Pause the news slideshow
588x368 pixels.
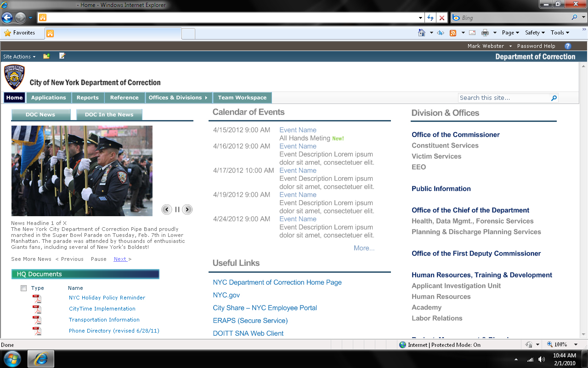[x=177, y=209]
